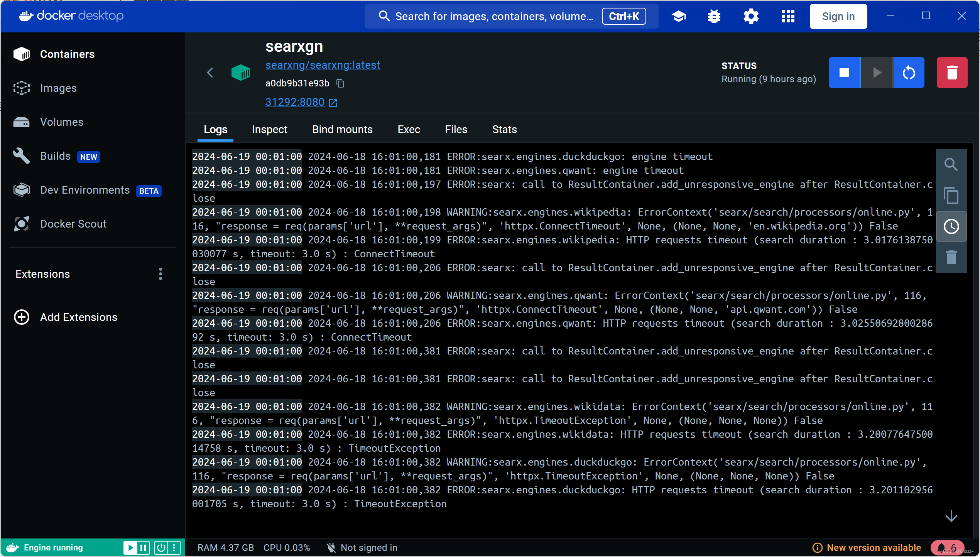Screen dimensions: 980x557
Task: Click the Sign in button
Action: tap(838, 16)
